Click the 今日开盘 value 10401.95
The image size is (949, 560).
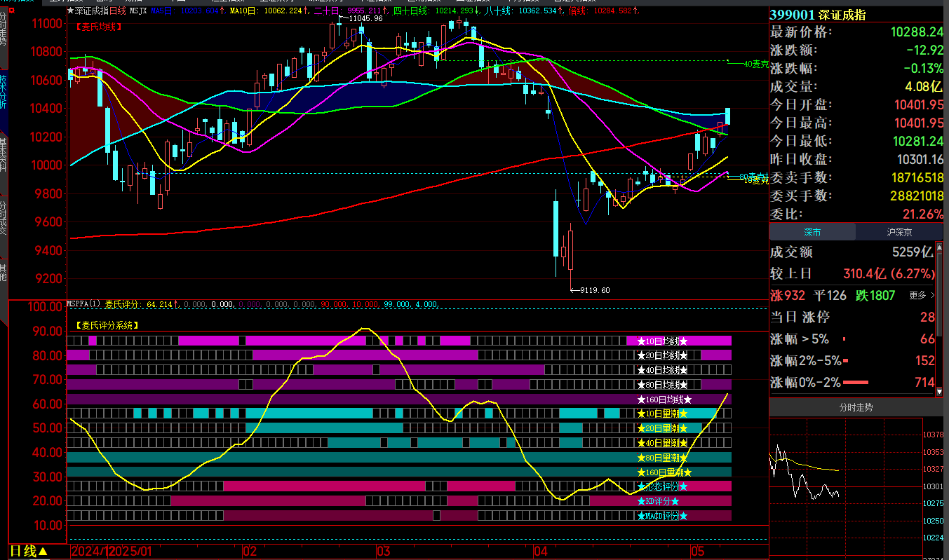coord(918,105)
